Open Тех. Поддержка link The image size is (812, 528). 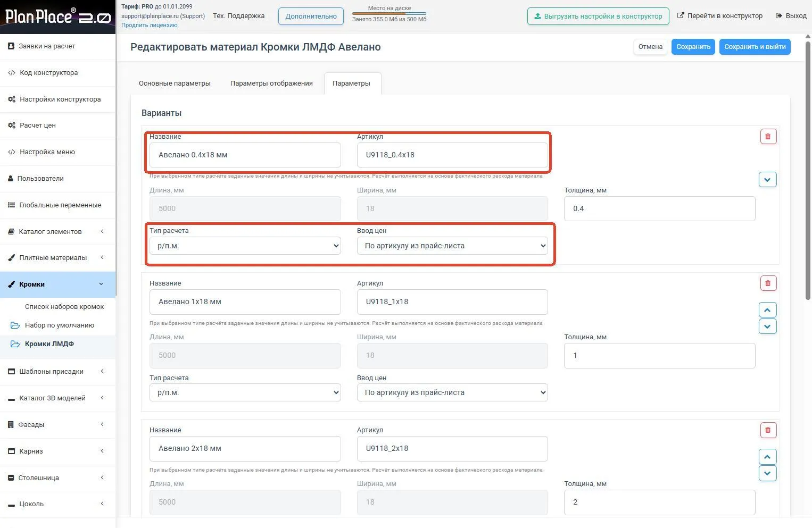point(238,16)
